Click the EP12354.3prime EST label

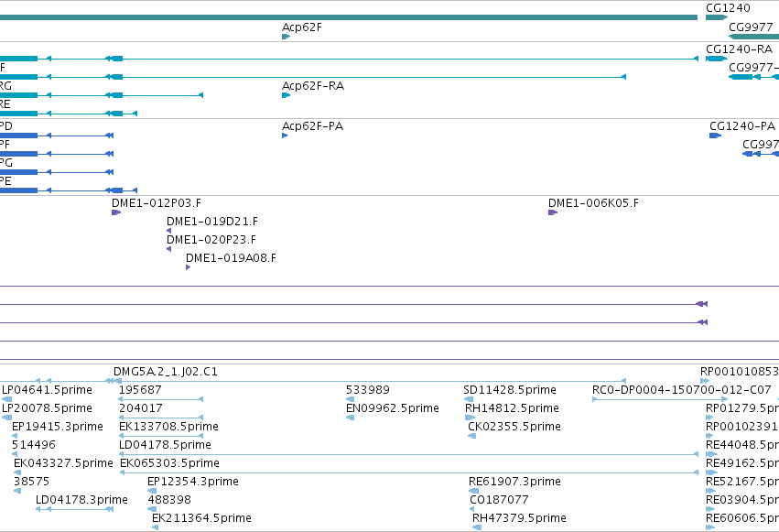point(193,482)
